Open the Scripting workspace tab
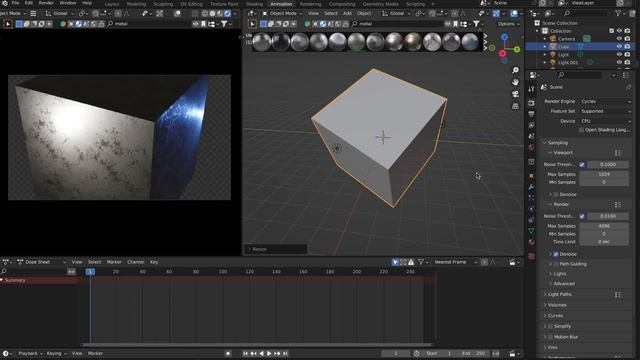The image size is (640, 360). [416, 4]
